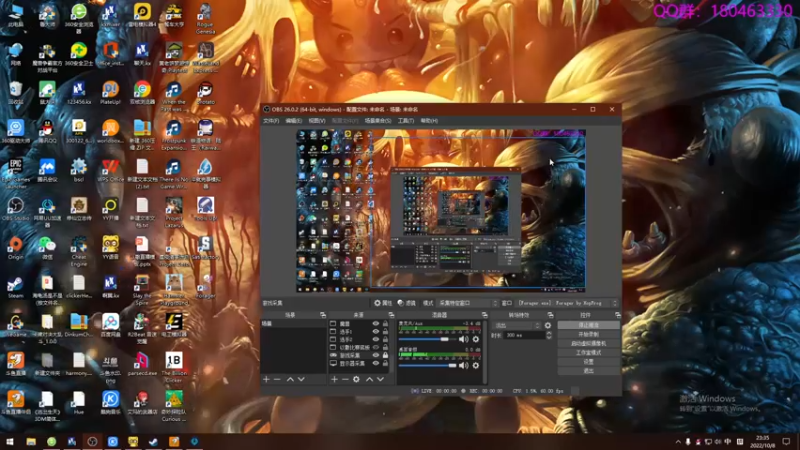The width and height of the screenshot is (800, 450).
Task: Pop out the 转场特效 dock panel
Action: coord(550,315)
